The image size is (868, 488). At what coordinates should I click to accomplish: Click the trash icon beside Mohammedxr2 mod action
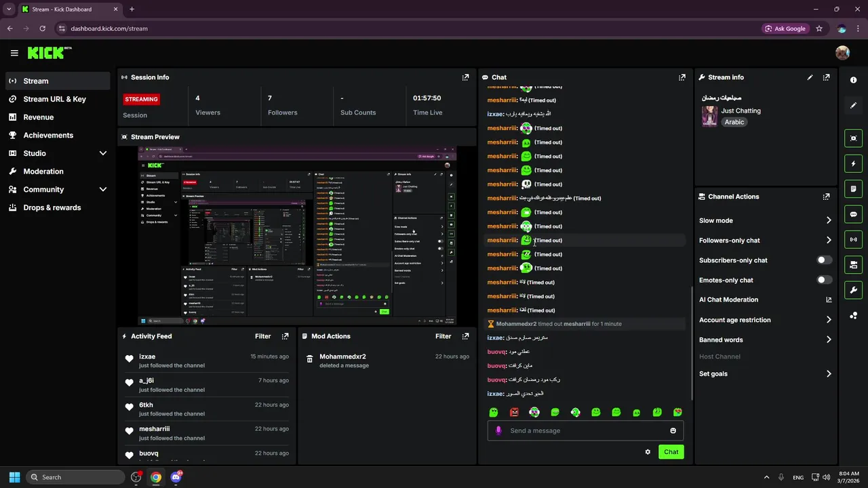[x=310, y=359]
